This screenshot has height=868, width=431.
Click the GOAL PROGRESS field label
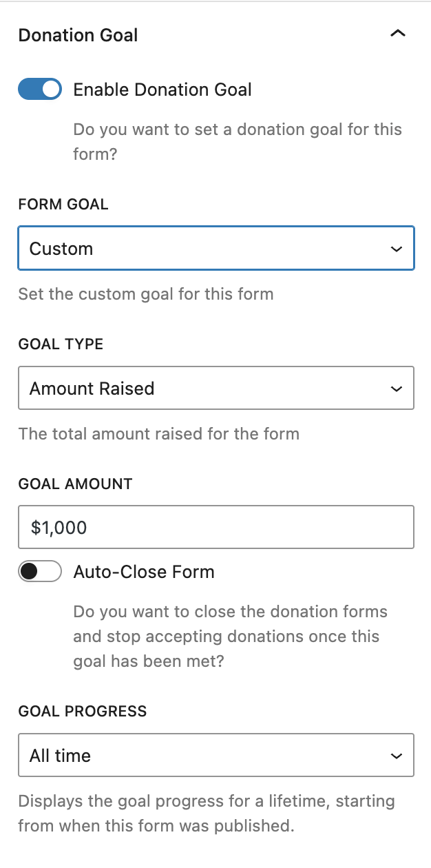(x=83, y=712)
